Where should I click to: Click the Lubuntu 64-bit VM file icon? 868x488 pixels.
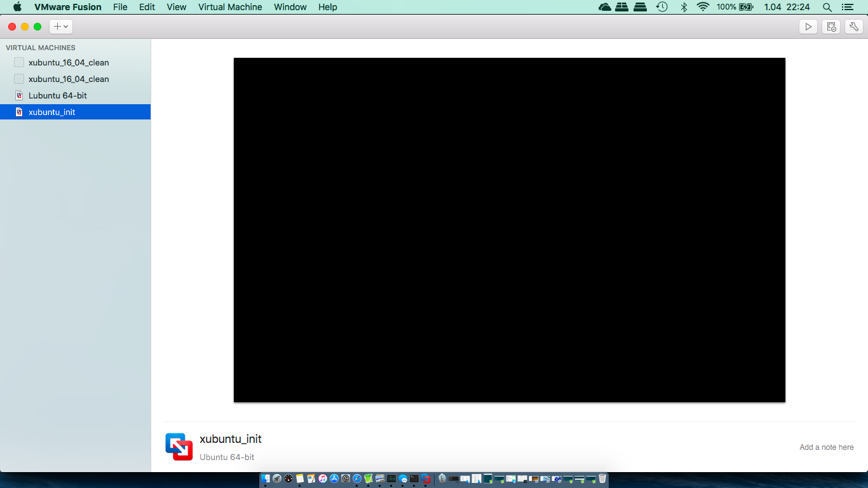point(19,95)
